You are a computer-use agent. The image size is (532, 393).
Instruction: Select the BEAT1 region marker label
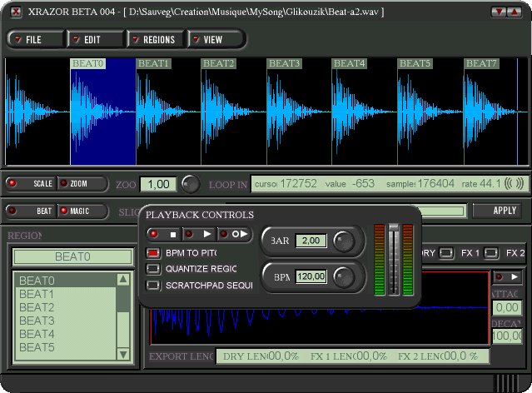click(153, 63)
